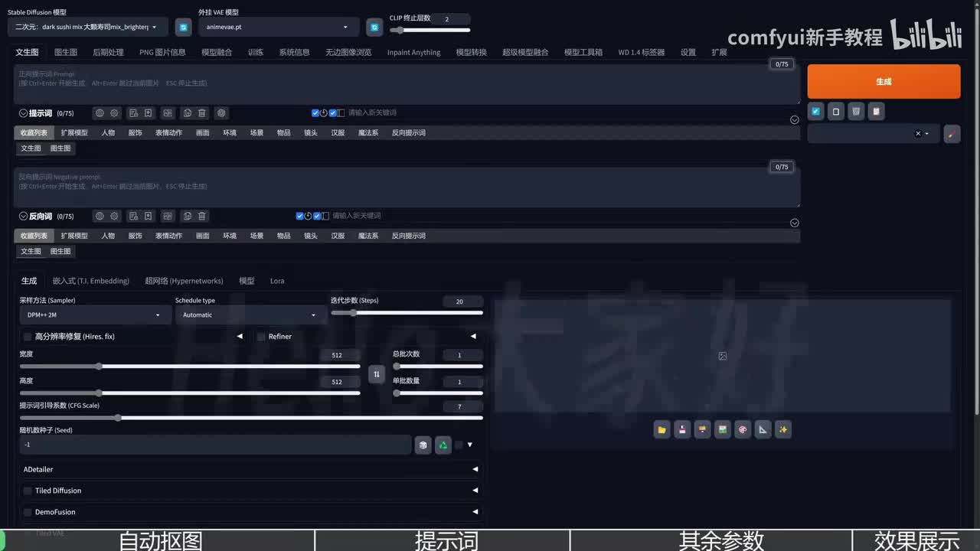
Task: Switch to the Lora tab
Action: coord(277,281)
